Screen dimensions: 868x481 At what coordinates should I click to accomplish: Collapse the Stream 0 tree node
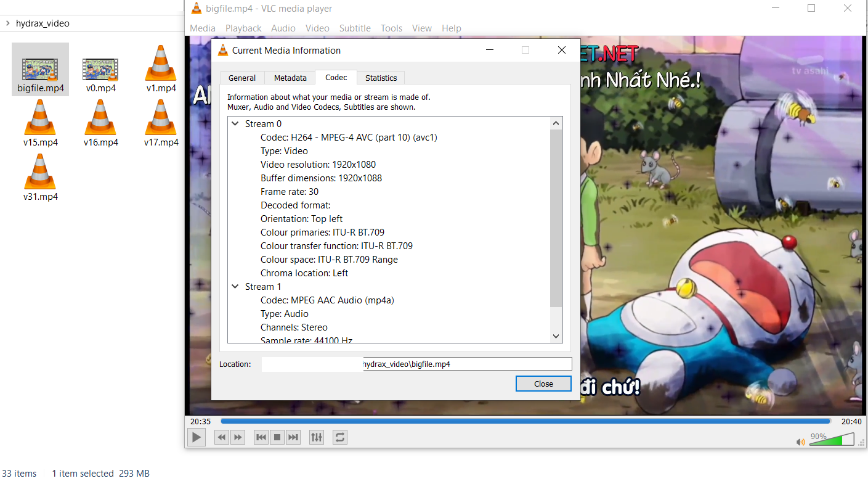point(235,124)
